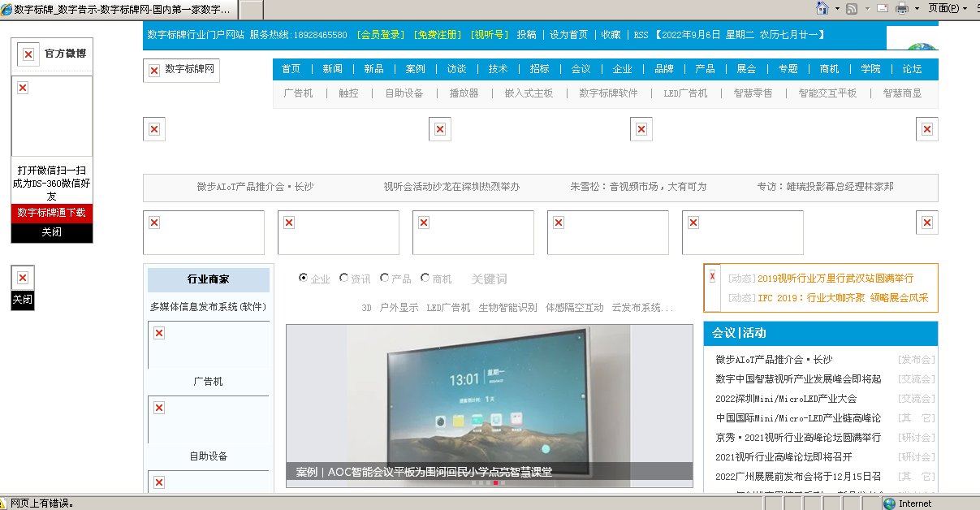Click the broken logo image beside 数字标牌网
The width and height of the screenshot is (980, 510).
click(x=154, y=71)
